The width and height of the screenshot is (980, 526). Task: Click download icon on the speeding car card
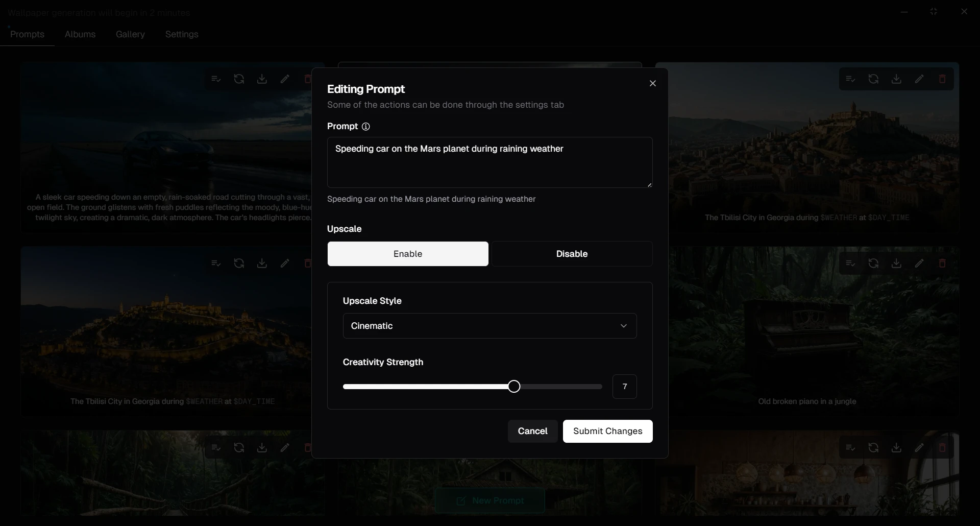(x=262, y=79)
